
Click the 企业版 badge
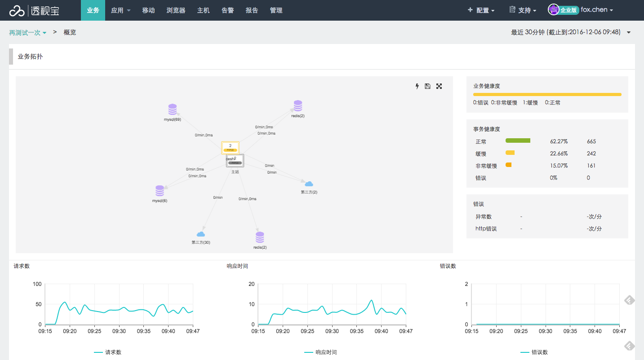[x=568, y=10]
